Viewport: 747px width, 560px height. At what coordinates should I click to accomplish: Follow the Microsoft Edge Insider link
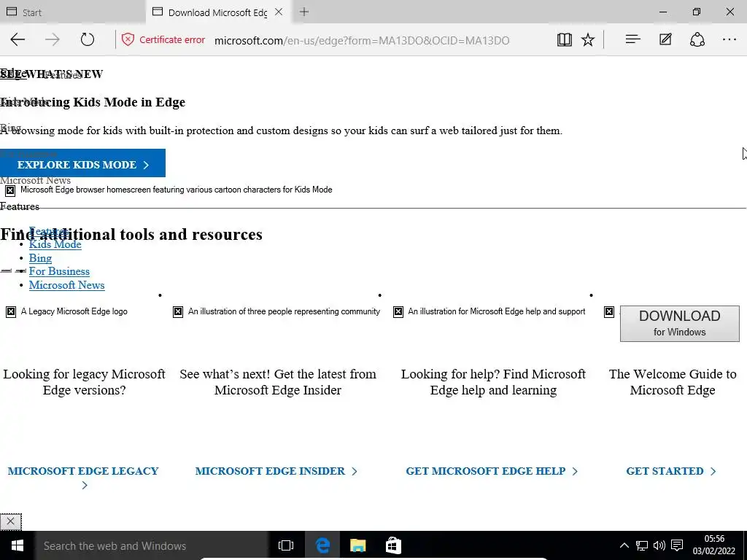[x=276, y=471]
